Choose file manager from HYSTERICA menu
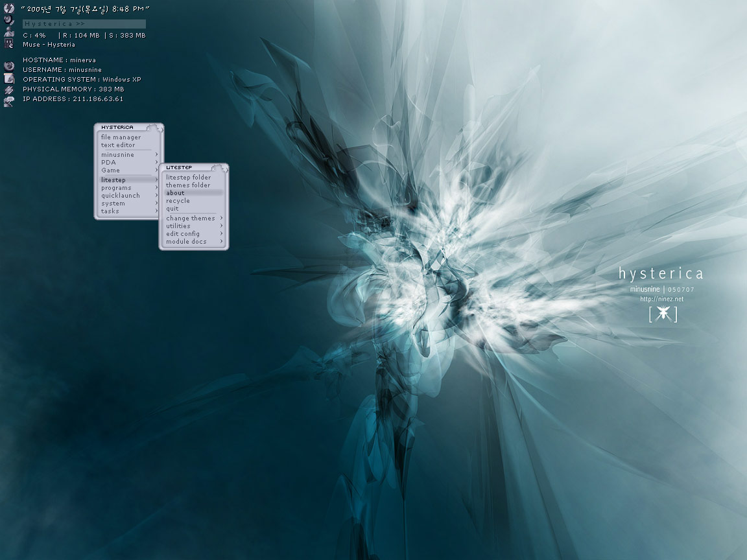This screenshot has width=747, height=560. tap(118, 137)
